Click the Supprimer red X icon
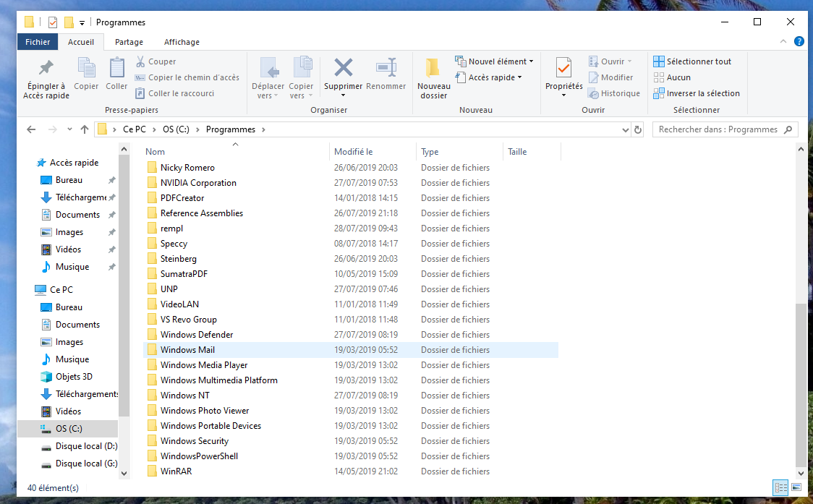The image size is (813, 504). point(344,67)
